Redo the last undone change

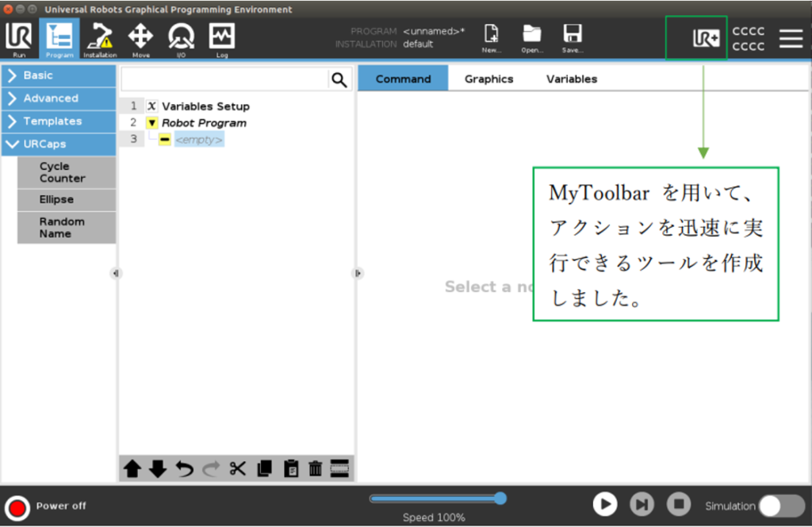tap(211, 469)
